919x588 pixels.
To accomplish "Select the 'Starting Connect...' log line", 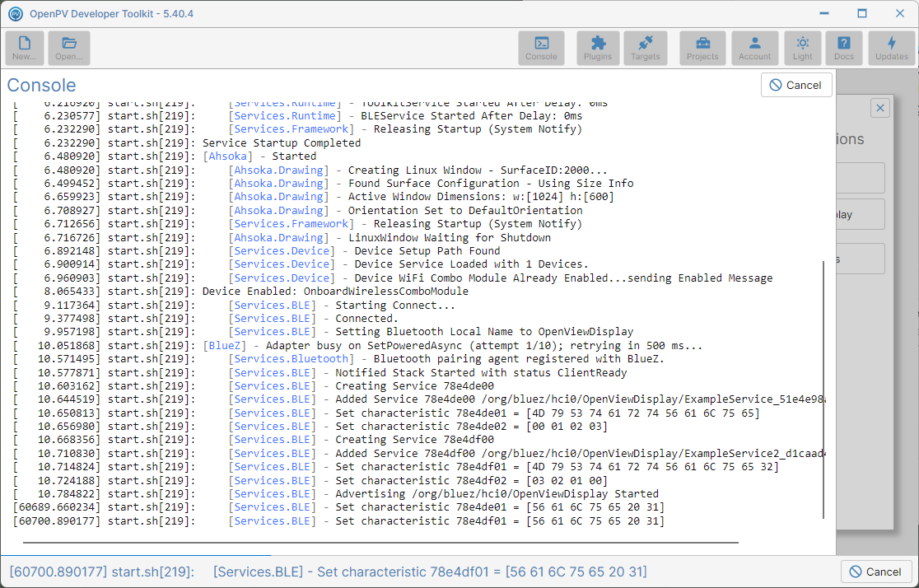I will (235, 306).
